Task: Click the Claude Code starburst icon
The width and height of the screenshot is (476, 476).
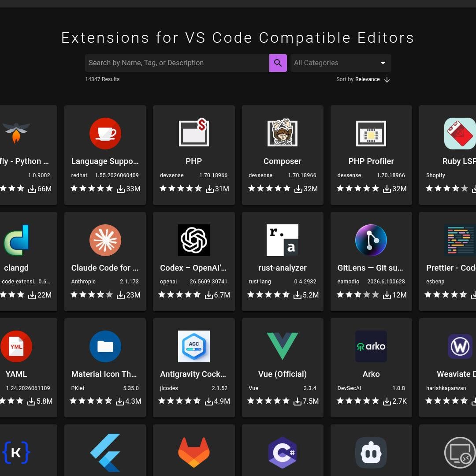Action: pyautogui.click(x=105, y=240)
